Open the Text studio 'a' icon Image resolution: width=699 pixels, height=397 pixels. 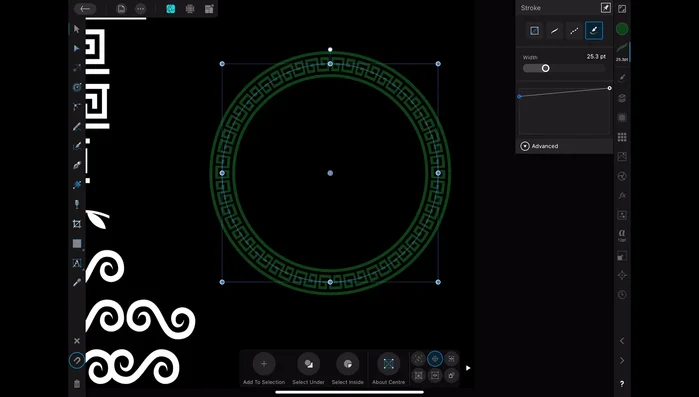point(622,235)
